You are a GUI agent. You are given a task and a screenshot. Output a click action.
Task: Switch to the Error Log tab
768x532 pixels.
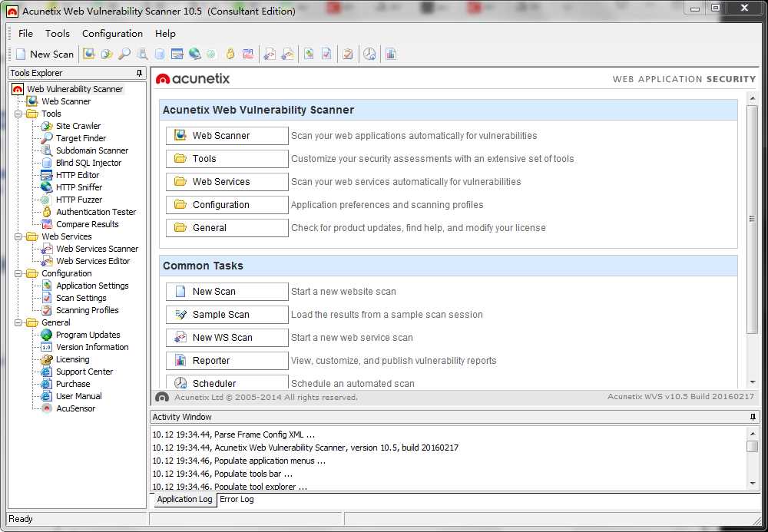coord(237,499)
